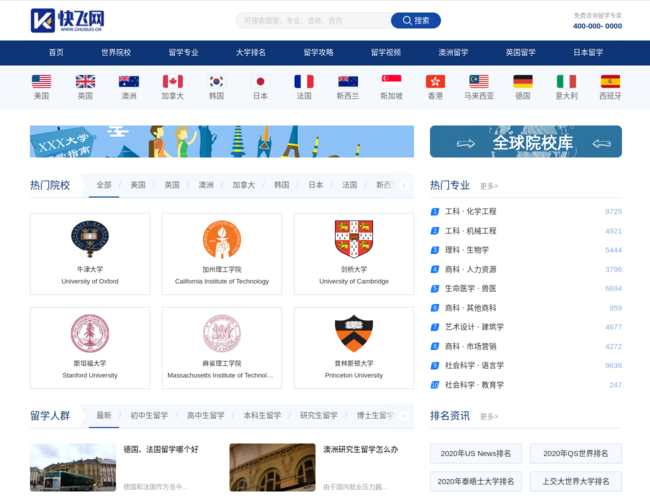Click the Japan flag icon
The width and height of the screenshot is (650, 500).
260,82
